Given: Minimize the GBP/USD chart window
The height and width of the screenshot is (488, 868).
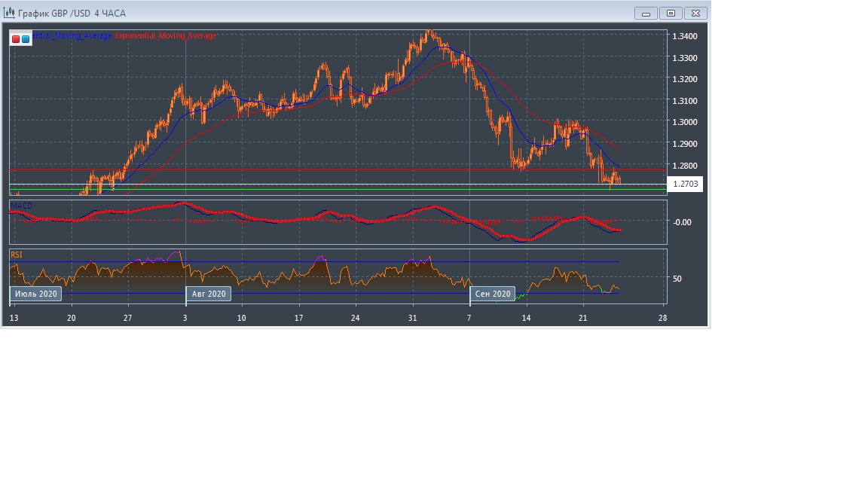Looking at the screenshot, I should 646,13.
